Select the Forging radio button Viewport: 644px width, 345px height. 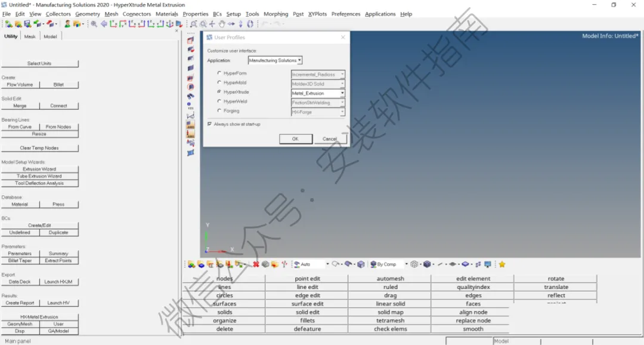(x=219, y=110)
